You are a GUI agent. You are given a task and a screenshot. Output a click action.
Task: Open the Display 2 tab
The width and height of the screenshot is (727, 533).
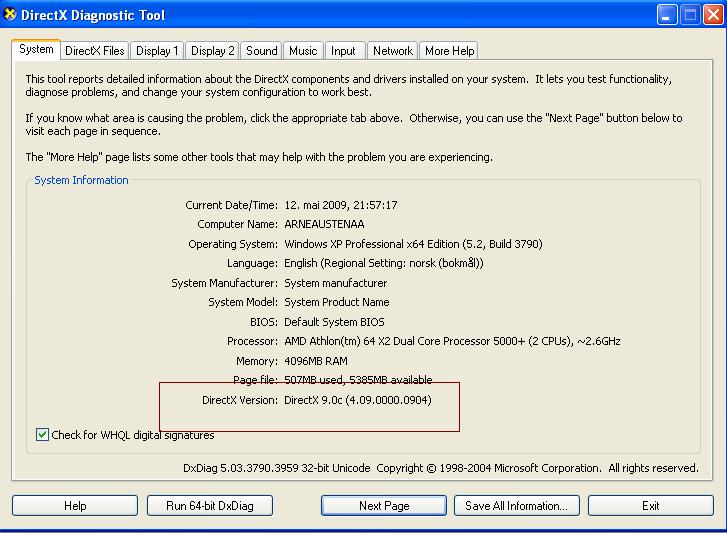click(x=213, y=51)
